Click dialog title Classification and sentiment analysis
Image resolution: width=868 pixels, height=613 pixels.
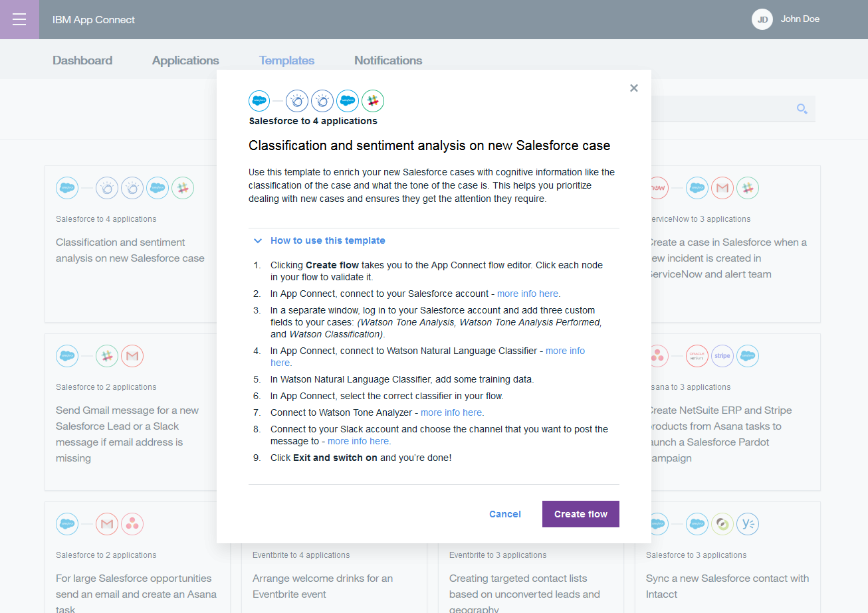point(429,145)
